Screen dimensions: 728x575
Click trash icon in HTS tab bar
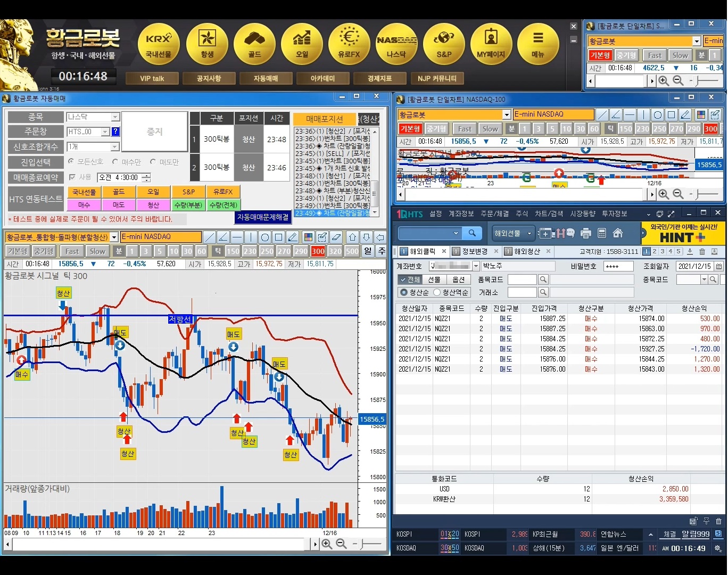pos(702,252)
